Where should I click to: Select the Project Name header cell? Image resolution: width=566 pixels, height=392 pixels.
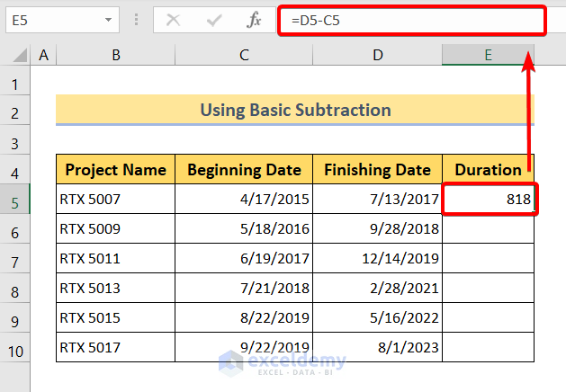pos(115,169)
